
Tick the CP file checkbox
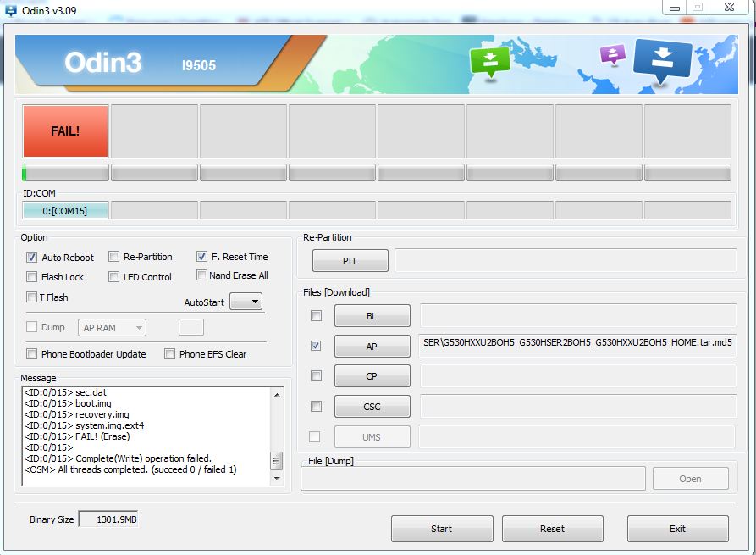pos(317,375)
